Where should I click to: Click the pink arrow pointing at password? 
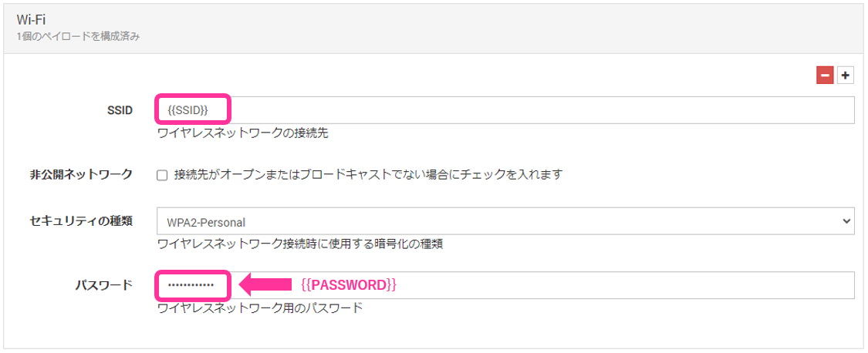pos(265,285)
